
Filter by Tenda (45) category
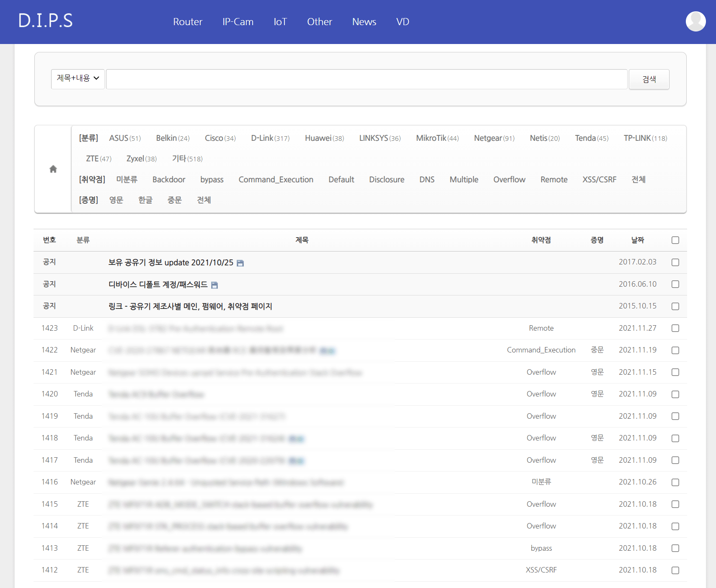(x=592, y=138)
